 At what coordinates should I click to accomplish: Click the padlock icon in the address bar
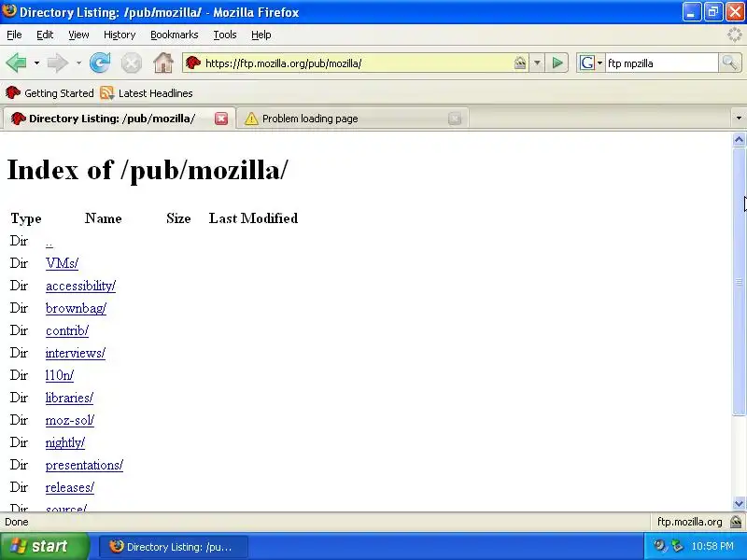(x=520, y=63)
